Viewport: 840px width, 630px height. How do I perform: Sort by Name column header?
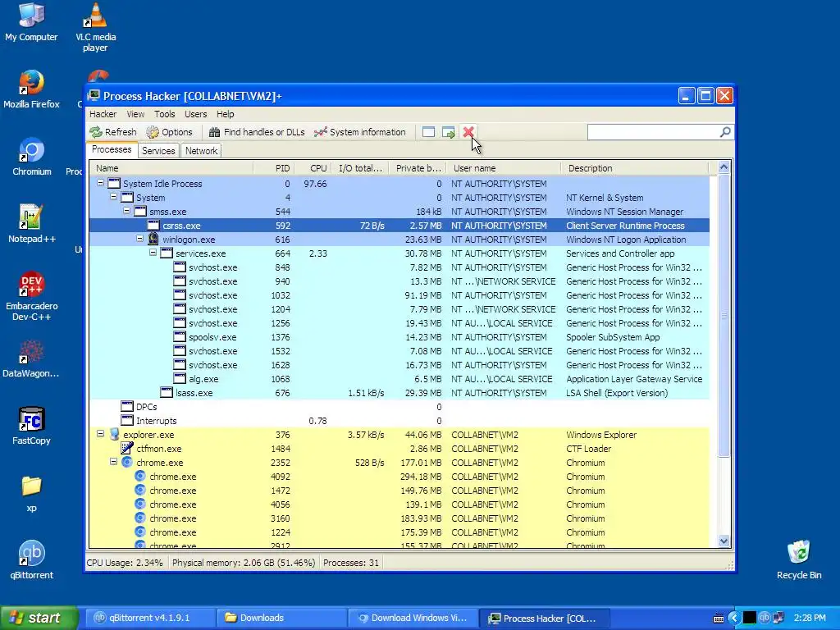[x=171, y=168]
